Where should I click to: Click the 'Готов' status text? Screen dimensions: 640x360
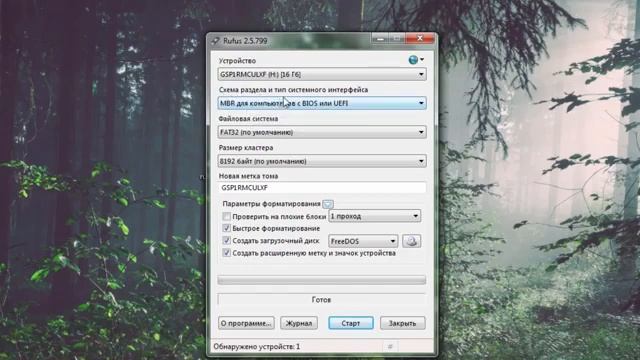tap(321, 300)
